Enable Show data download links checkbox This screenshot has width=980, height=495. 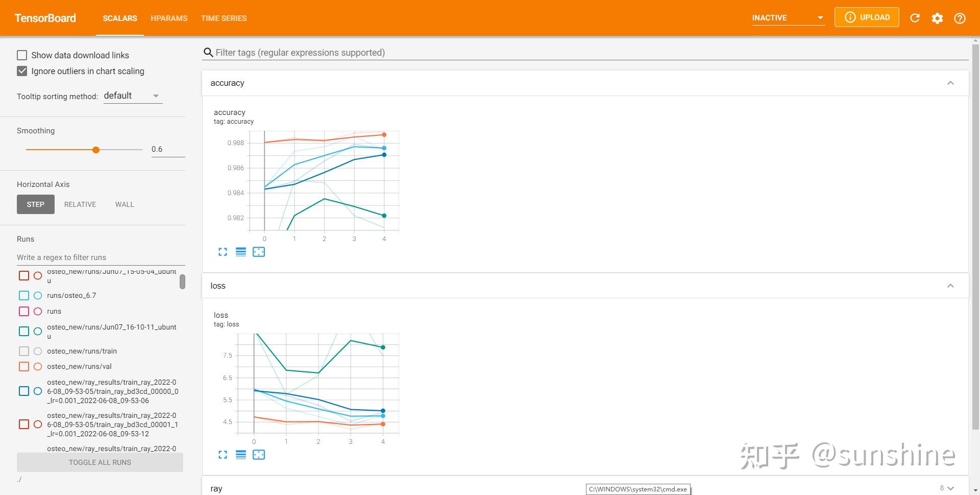(x=22, y=55)
